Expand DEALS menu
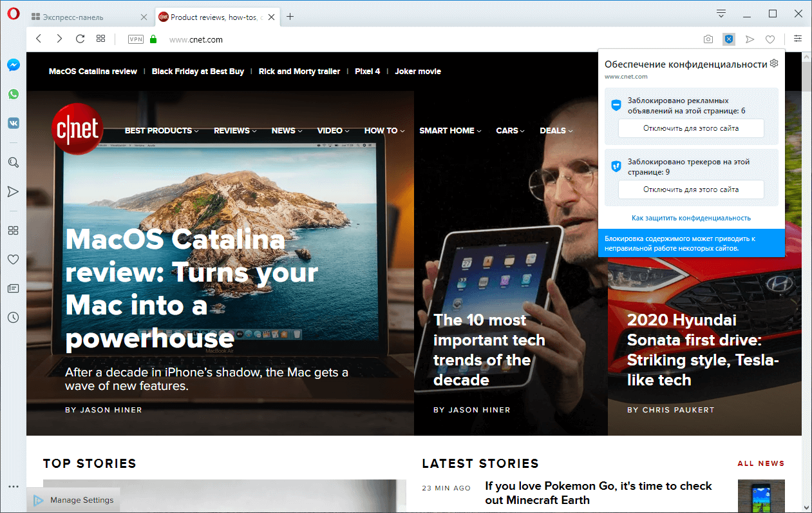 (x=556, y=130)
